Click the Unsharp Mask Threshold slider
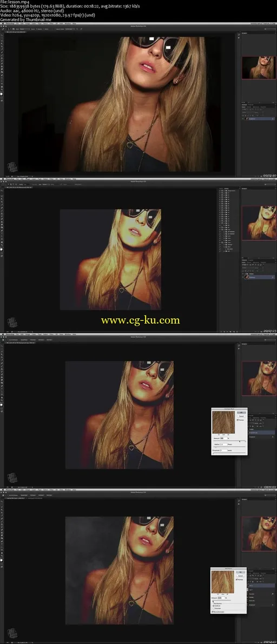This screenshot has width=277, height=644. (x=229, y=453)
